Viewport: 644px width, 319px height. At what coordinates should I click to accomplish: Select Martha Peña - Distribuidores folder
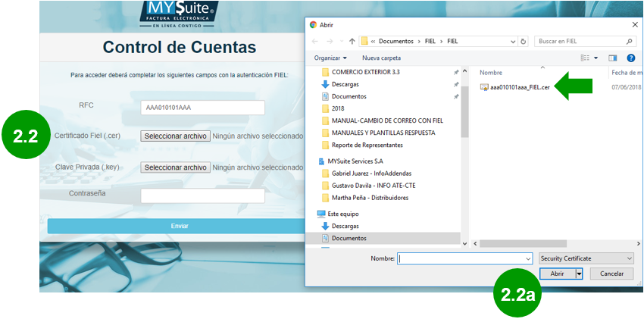click(x=370, y=198)
